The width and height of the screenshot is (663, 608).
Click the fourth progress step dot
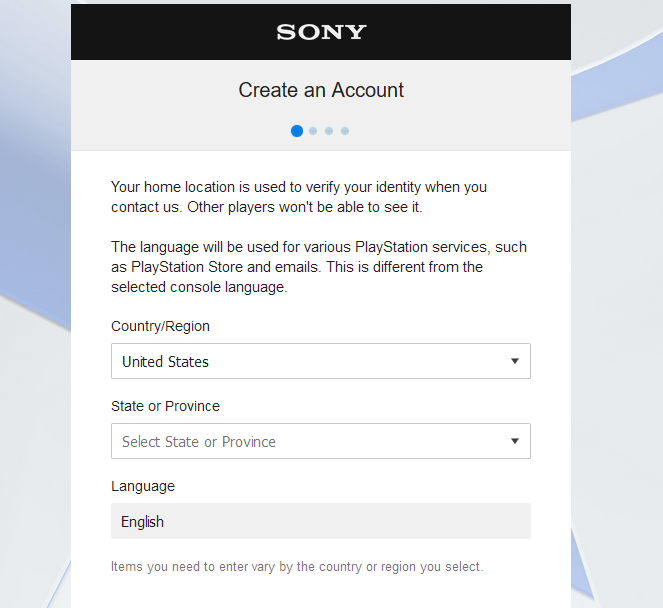coord(345,131)
